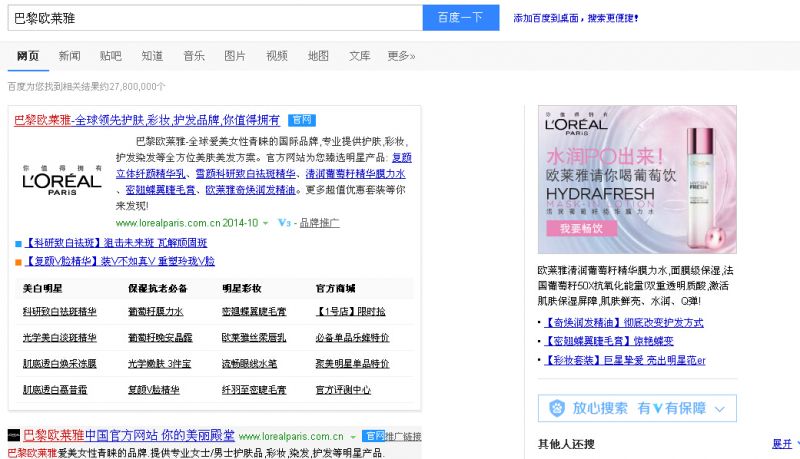
Task: Switch to the 图片 tab
Action: pyautogui.click(x=235, y=56)
